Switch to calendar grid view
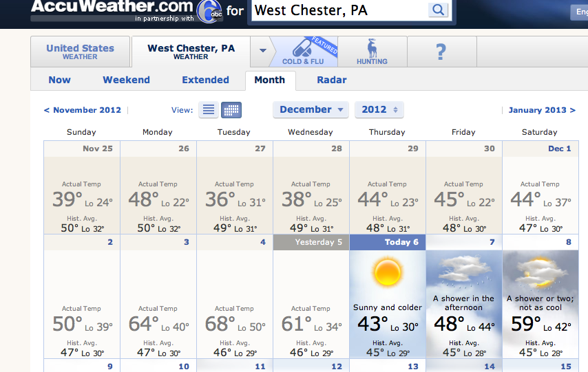588x372 pixels. point(231,109)
